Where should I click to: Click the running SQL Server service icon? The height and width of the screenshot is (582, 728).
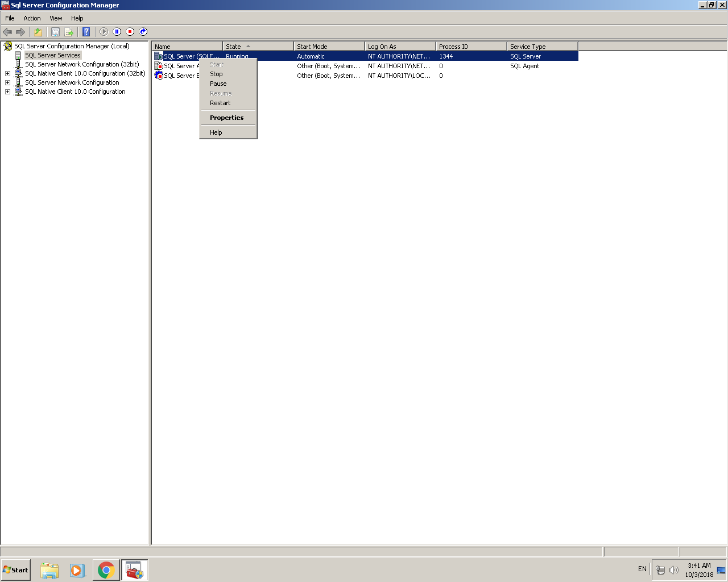point(159,56)
